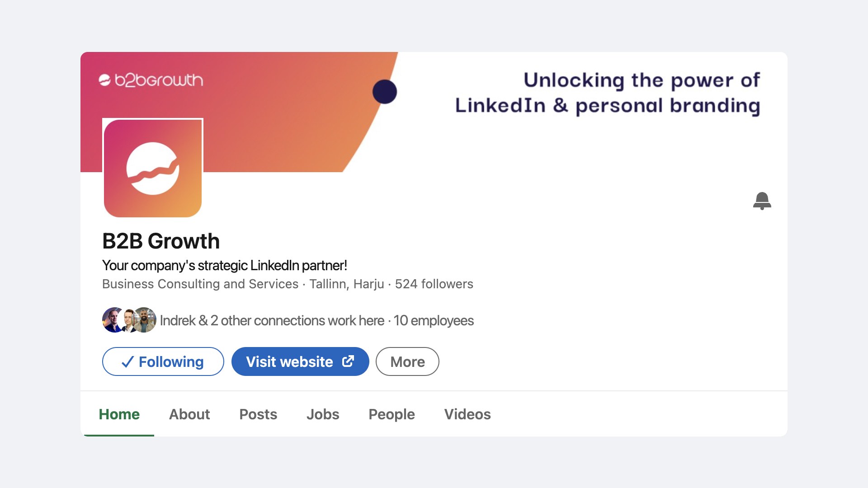Image resolution: width=868 pixels, height=488 pixels.
Task: Click Indrek's profile avatar
Action: tap(111, 320)
